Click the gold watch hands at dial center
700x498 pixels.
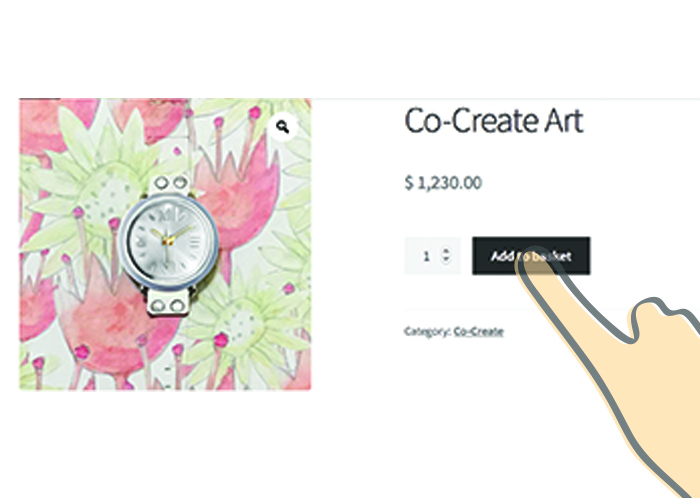coord(169,239)
